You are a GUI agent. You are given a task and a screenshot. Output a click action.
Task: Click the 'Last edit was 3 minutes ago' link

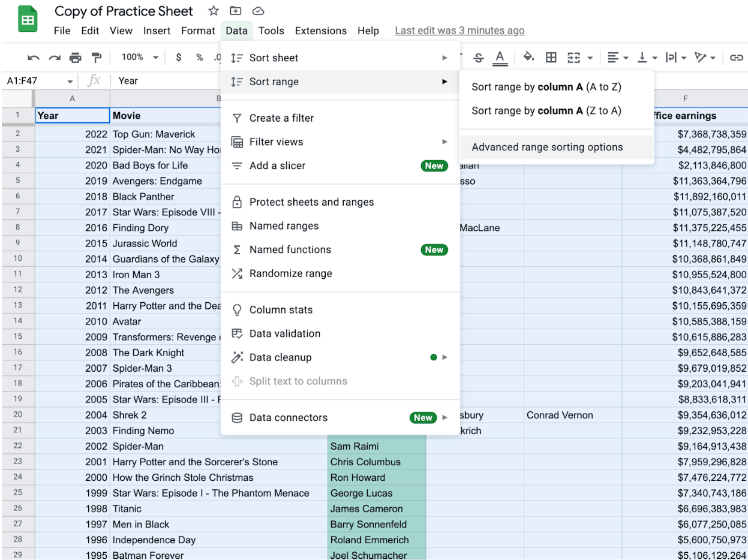pos(459,31)
